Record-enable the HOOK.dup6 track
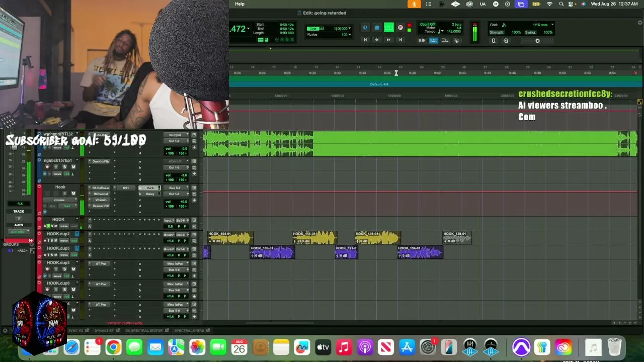This screenshot has width=644, height=362. [x=47, y=290]
